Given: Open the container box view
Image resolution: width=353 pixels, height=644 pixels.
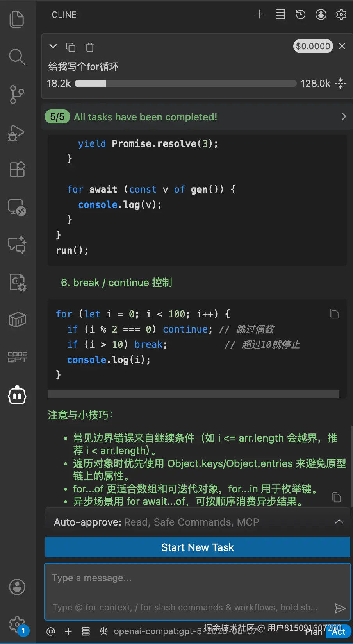Looking at the screenshot, I should tap(17, 320).
